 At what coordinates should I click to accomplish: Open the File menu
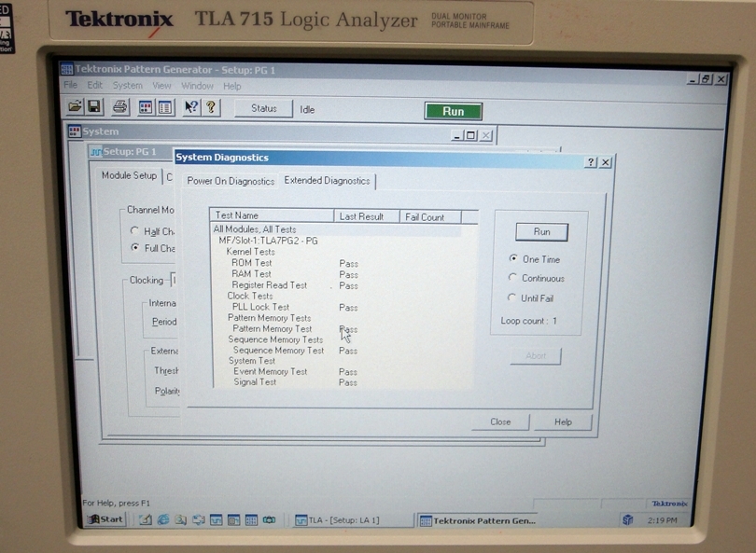70,85
